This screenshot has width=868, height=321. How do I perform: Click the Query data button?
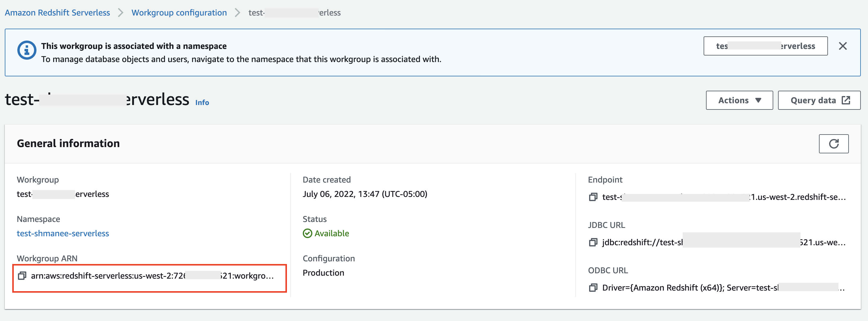[x=819, y=100]
